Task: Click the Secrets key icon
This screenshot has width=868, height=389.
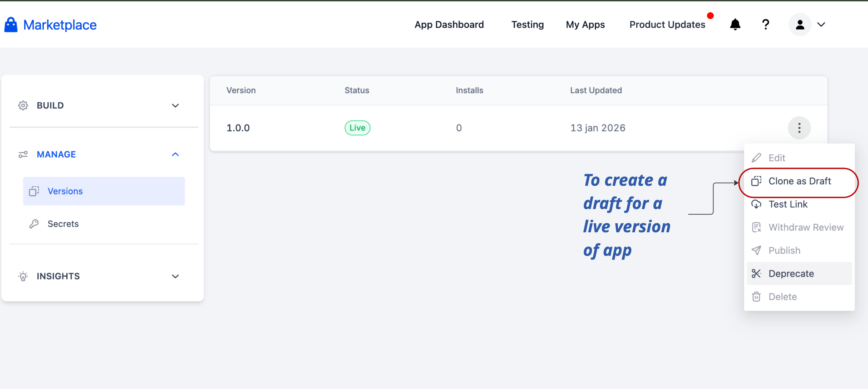Action: tap(34, 224)
